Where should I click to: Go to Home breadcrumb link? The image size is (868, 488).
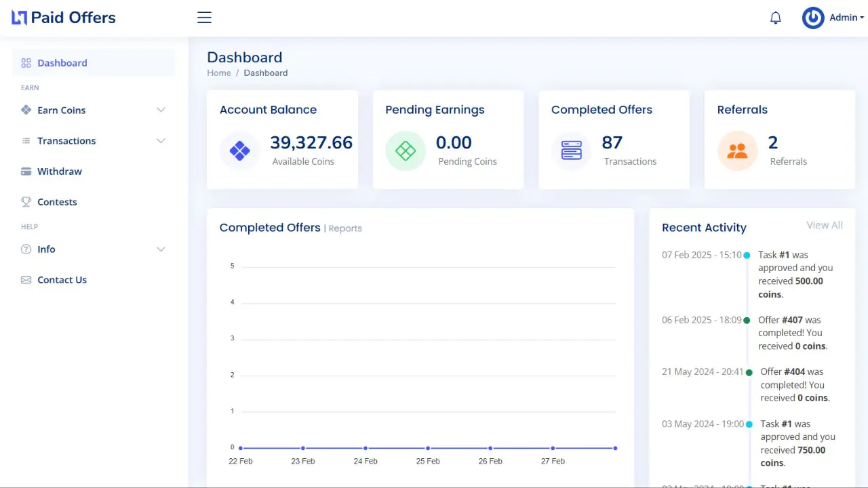coord(219,73)
